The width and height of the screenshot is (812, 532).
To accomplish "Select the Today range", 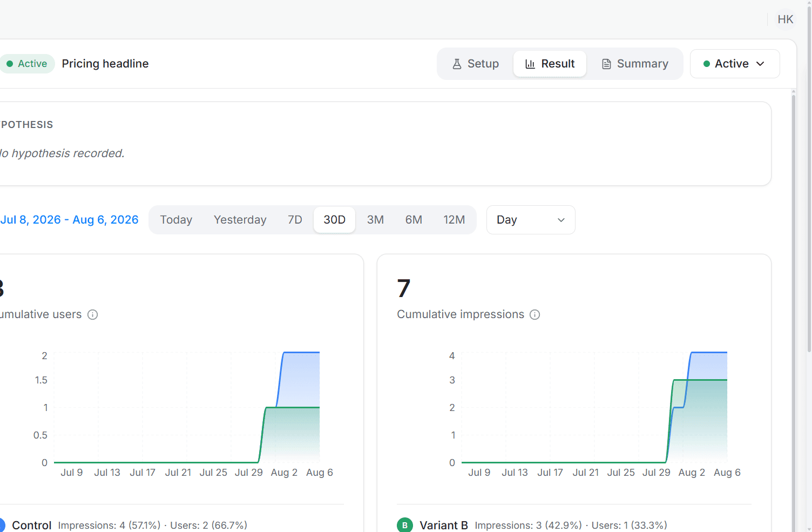I will pyautogui.click(x=176, y=220).
